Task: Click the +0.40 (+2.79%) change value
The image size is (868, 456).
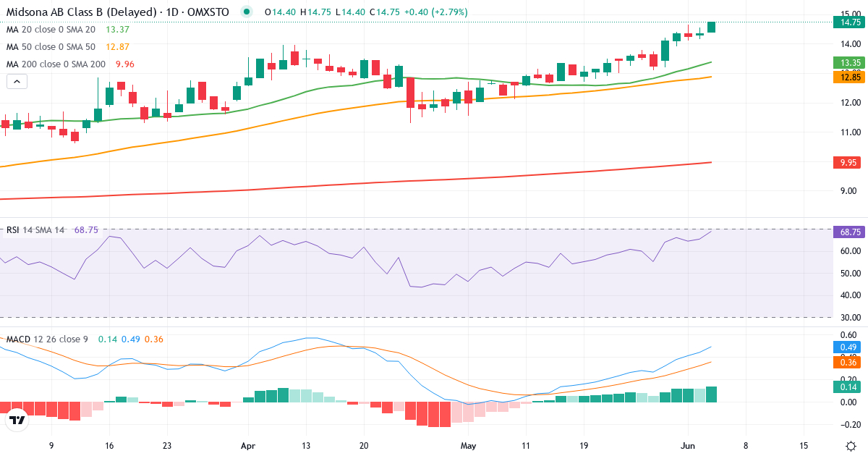Action: [435, 12]
